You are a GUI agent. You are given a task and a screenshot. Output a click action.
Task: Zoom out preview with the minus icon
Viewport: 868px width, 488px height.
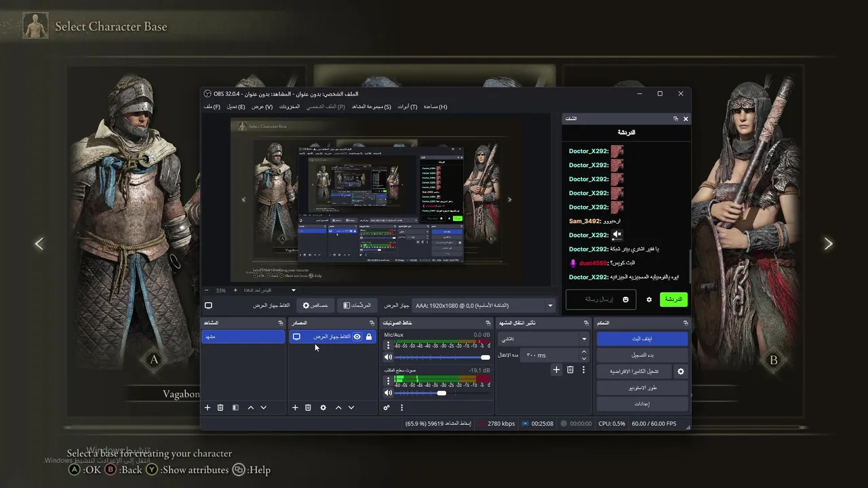tap(207, 290)
